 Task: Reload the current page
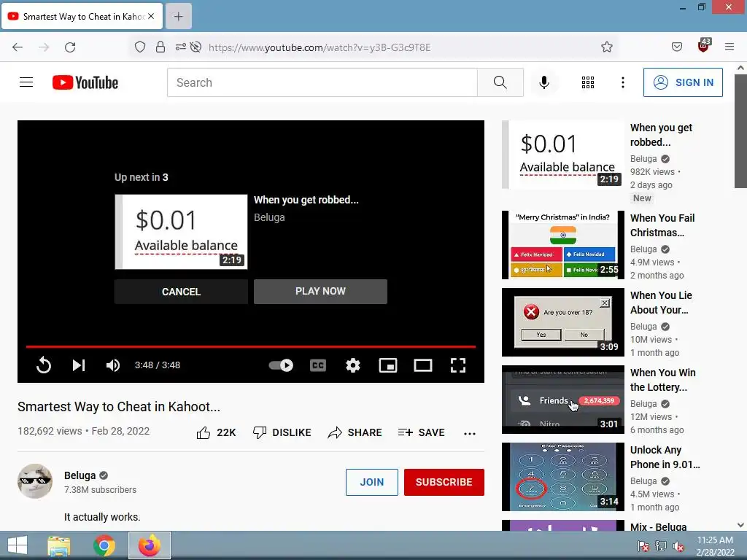coord(70,47)
